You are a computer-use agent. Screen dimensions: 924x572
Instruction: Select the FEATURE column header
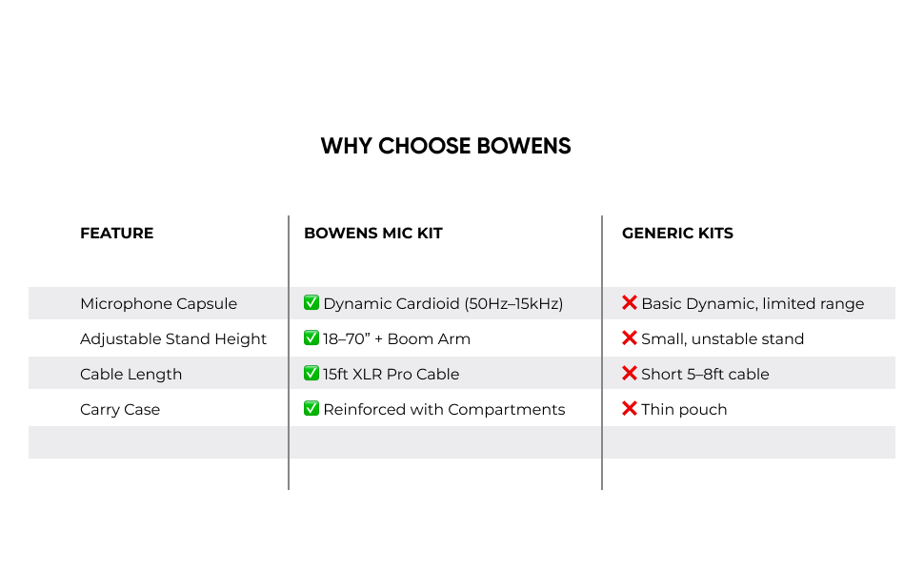(116, 234)
